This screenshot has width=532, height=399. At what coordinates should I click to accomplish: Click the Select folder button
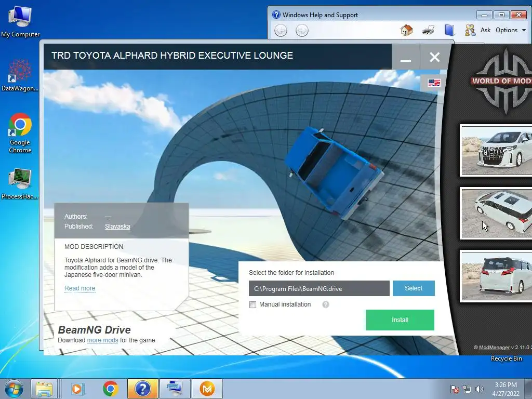(414, 288)
